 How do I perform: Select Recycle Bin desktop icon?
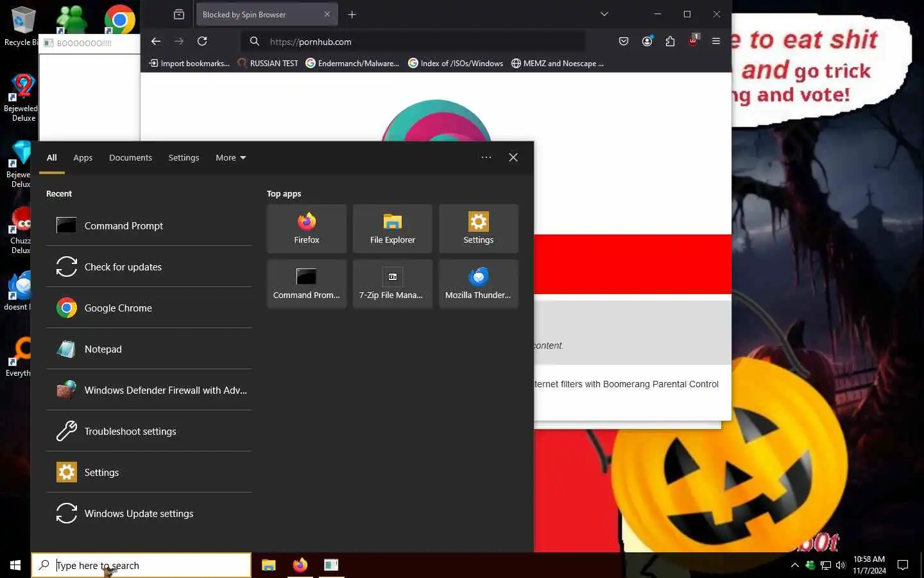click(x=21, y=26)
